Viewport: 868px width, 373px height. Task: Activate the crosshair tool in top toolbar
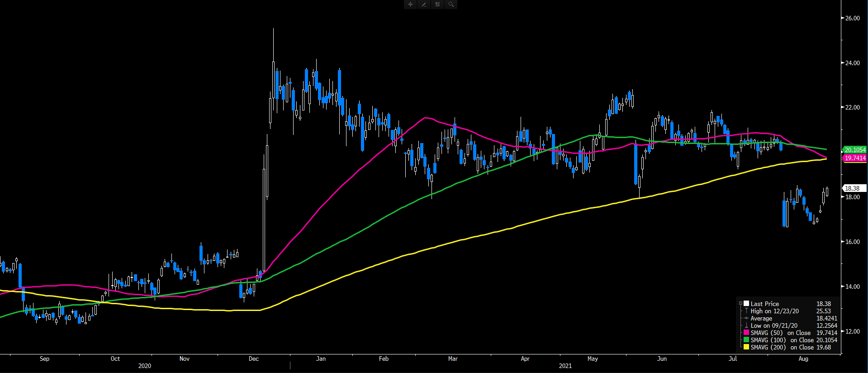tap(410, 5)
